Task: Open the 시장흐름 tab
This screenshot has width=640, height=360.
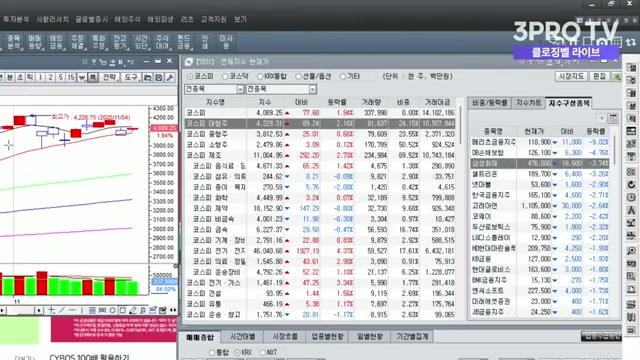Action: (285, 337)
